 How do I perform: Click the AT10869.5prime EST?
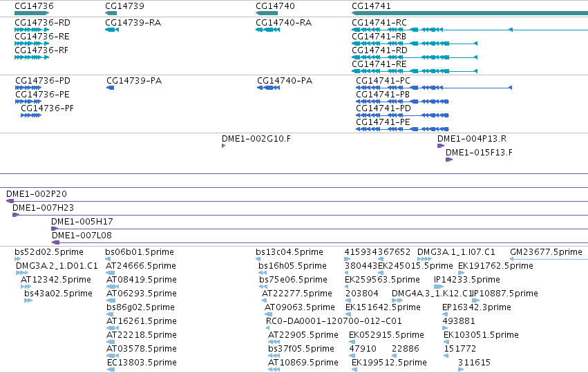(303, 363)
